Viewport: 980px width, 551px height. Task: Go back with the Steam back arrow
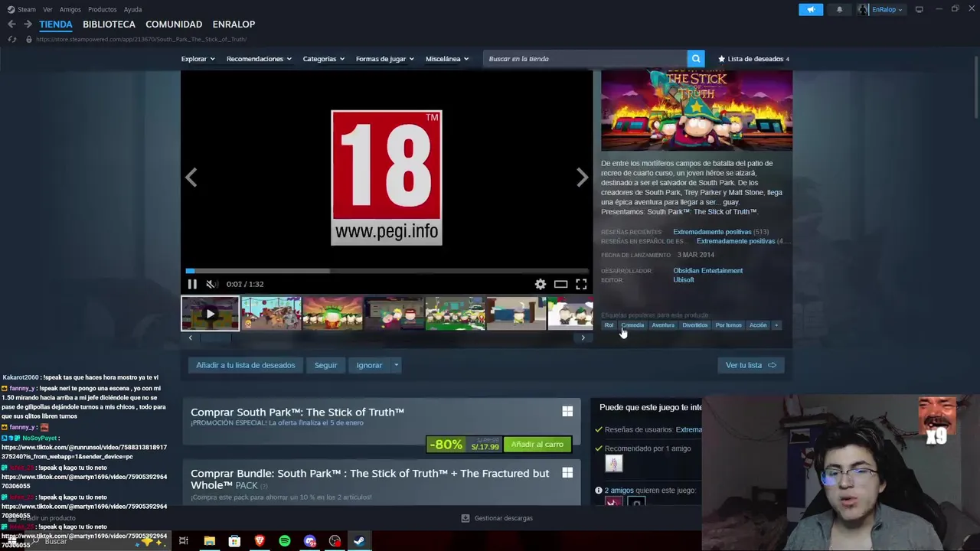11,24
